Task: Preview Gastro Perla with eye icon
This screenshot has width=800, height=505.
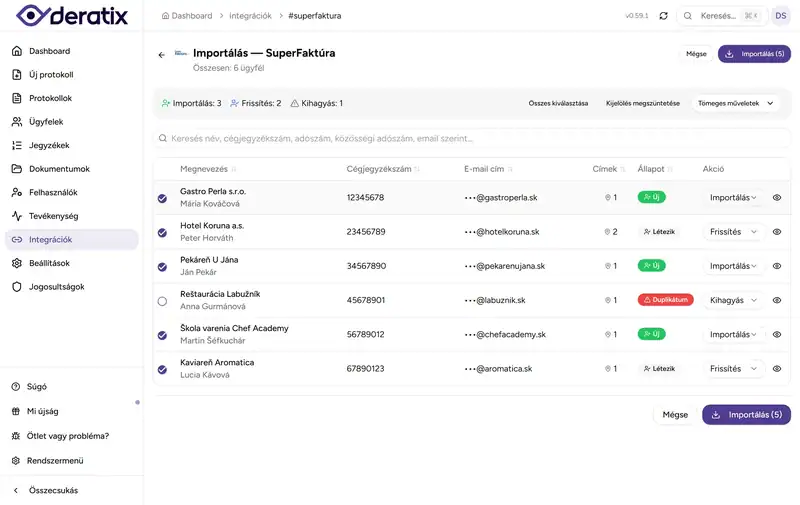Action: click(777, 197)
